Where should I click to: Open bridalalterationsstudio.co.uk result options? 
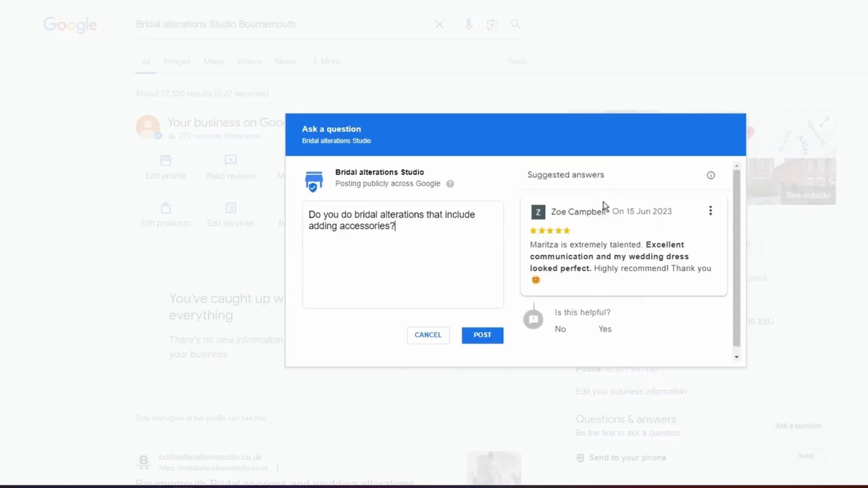(278, 468)
